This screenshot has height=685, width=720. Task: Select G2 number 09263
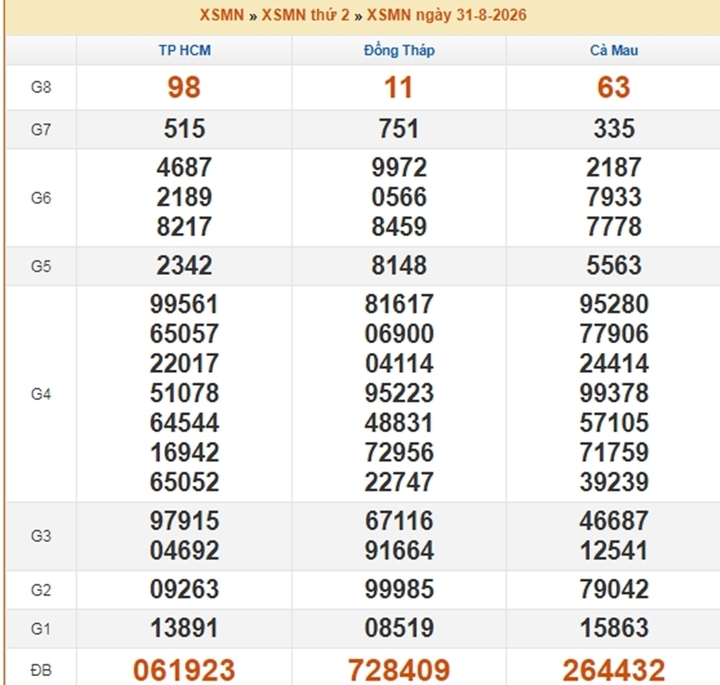coord(184,590)
